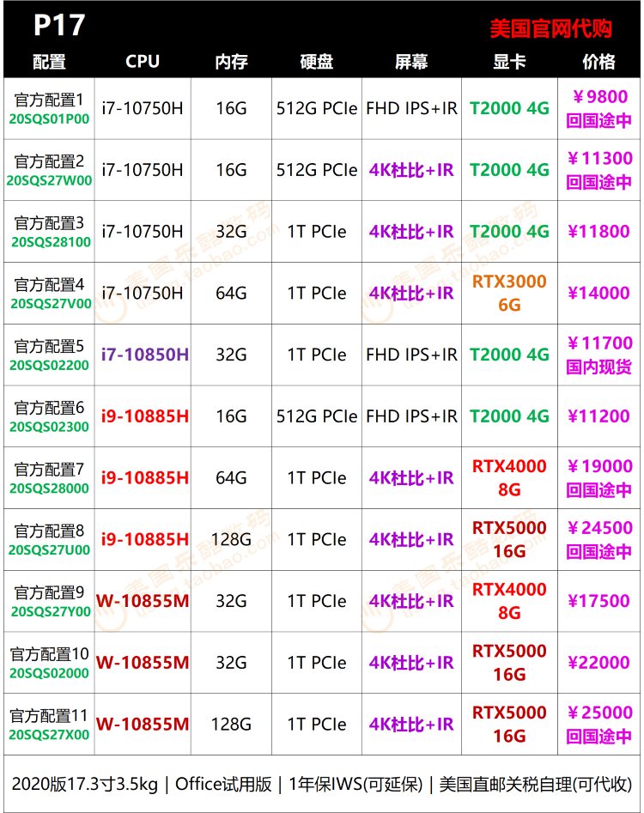644x813 pixels.
Task: Click model code 20SQS02300
Action: pos(49,428)
